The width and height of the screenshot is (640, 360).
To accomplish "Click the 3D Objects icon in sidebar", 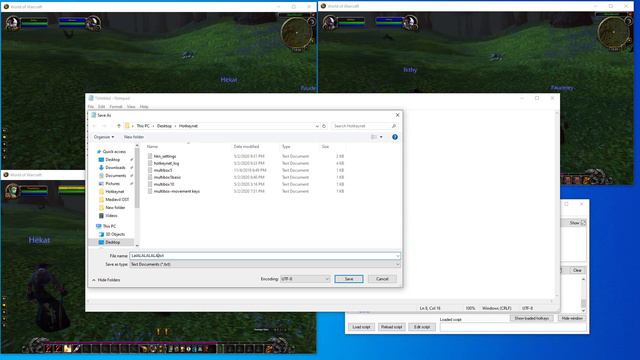I will [x=101, y=234].
